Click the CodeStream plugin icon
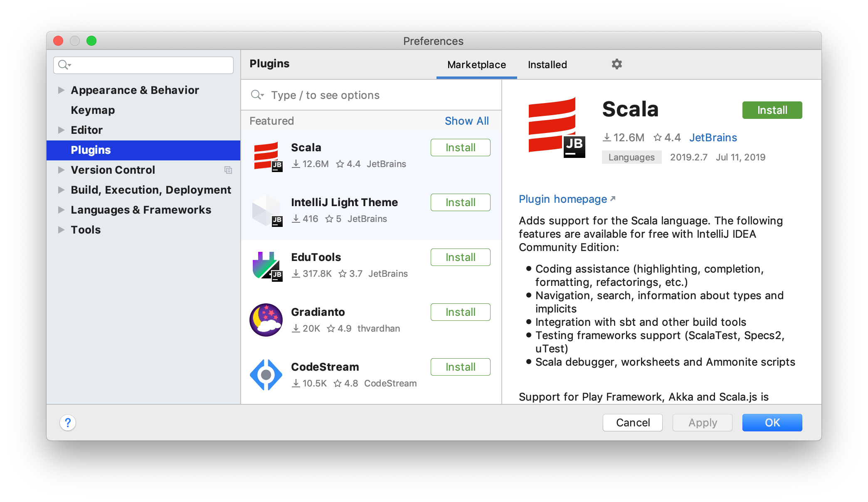 [x=266, y=374]
